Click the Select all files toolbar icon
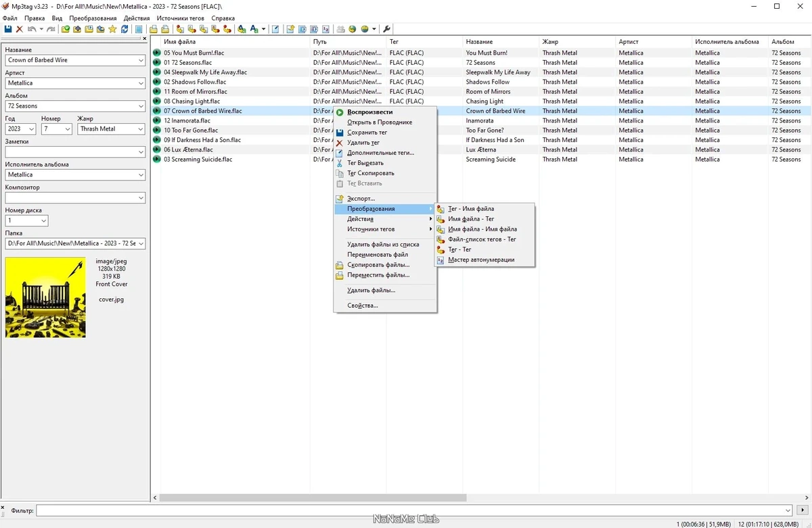The width and height of the screenshot is (812, 528). point(138,29)
